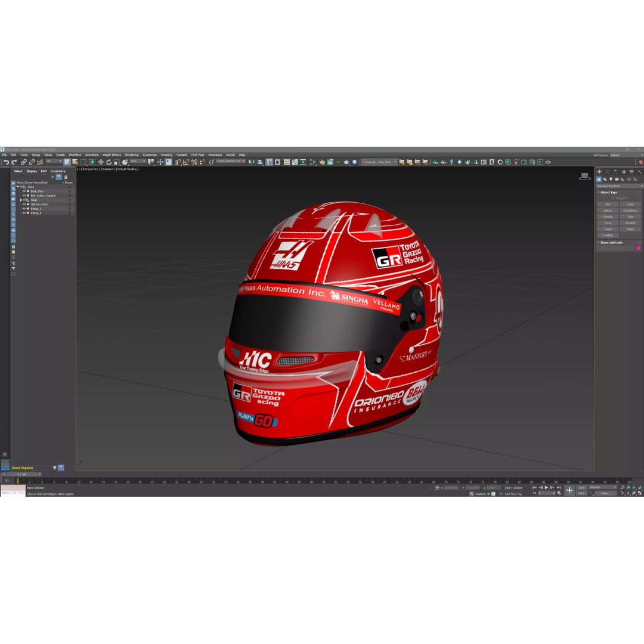This screenshot has height=644, width=644.
Task: Open the selection filter All dropdown
Action: coord(54,162)
